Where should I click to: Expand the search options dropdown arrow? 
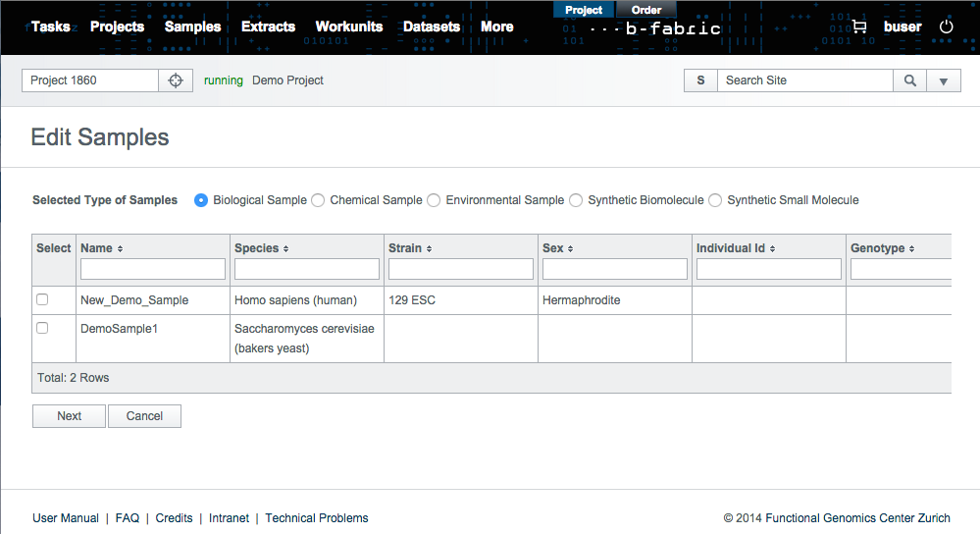pos(944,80)
